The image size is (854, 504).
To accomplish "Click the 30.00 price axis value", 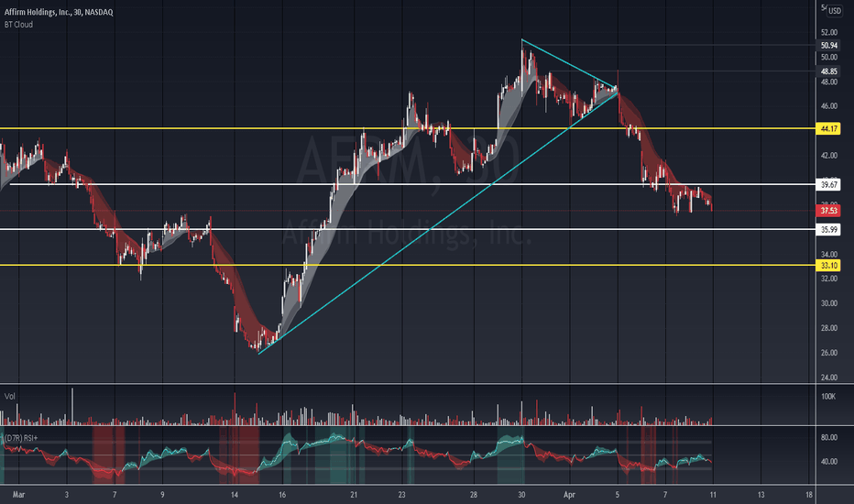I will (x=829, y=303).
